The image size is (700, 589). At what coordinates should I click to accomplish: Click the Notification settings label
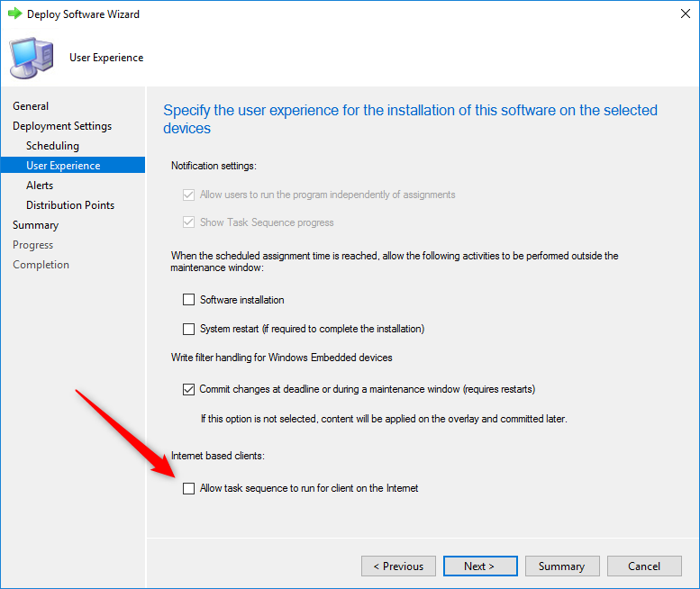pyautogui.click(x=214, y=166)
